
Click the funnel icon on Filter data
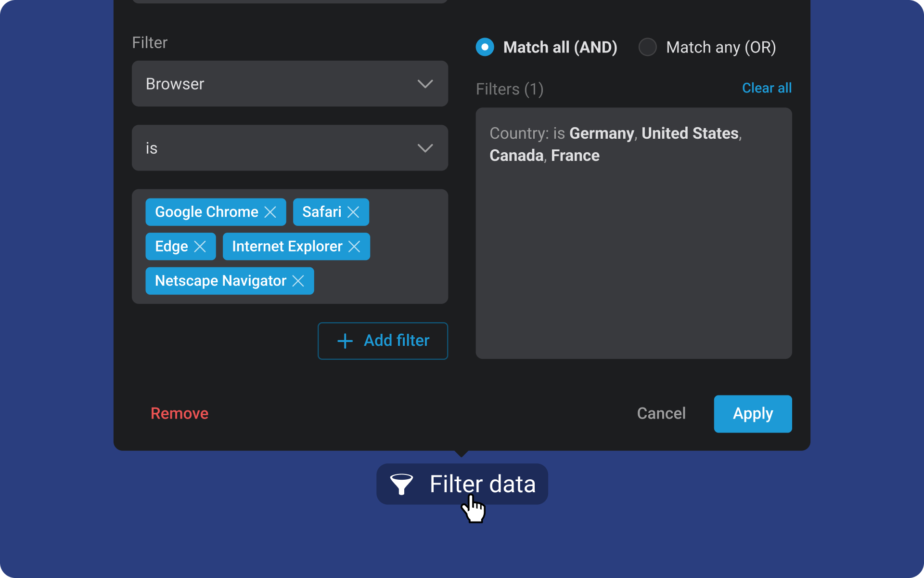[401, 484]
